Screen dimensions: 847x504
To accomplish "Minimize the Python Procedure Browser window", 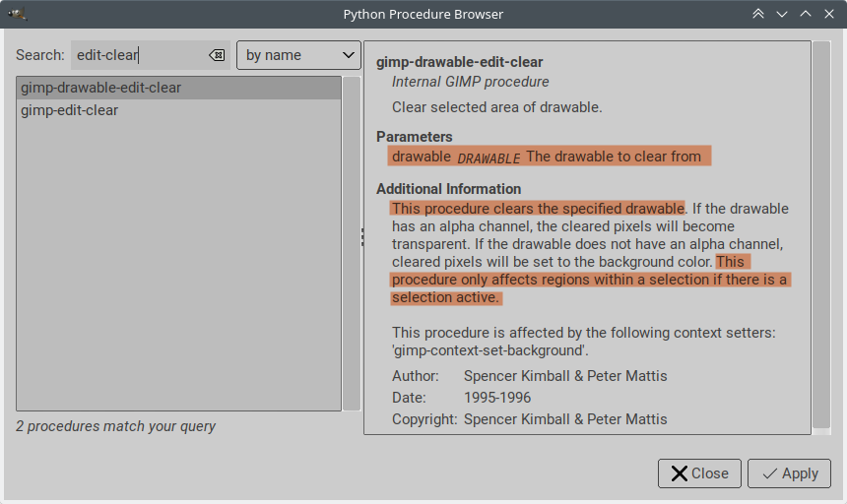I will coord(782,14).
